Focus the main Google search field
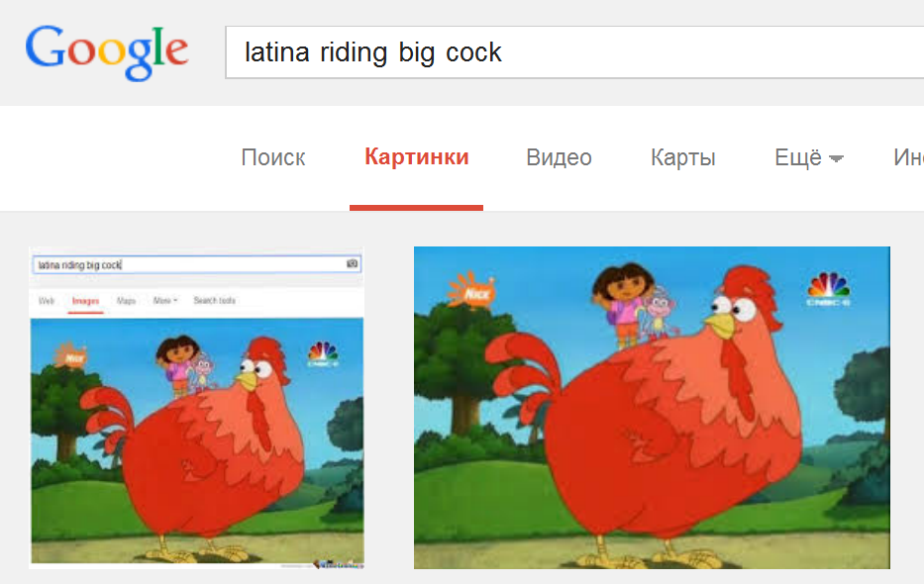 click(574, 52)
